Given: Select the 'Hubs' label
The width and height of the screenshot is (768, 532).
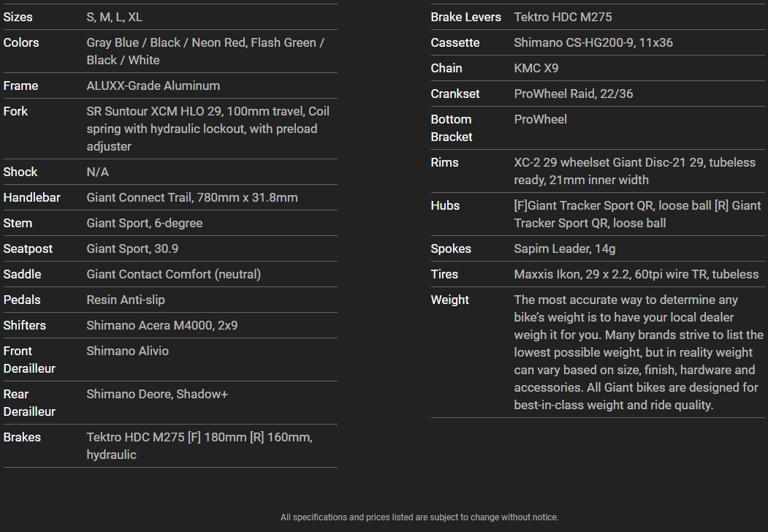Looking at the screenshot, I should 445,205.
